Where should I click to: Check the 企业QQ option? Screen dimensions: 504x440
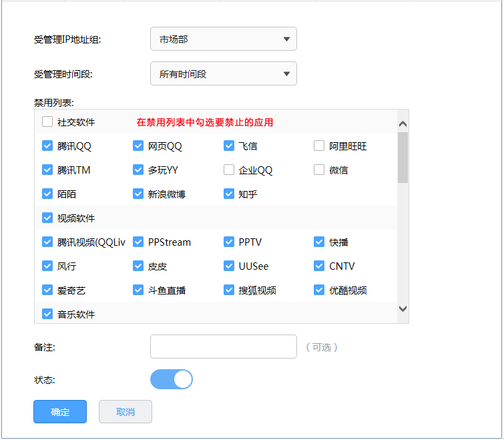[x=228, y=170]
